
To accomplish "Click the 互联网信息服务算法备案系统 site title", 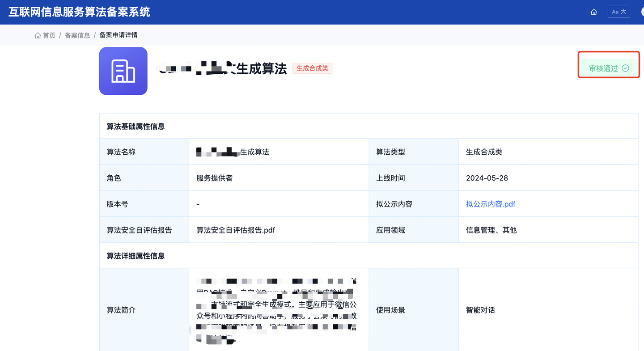I will [80, 12].
